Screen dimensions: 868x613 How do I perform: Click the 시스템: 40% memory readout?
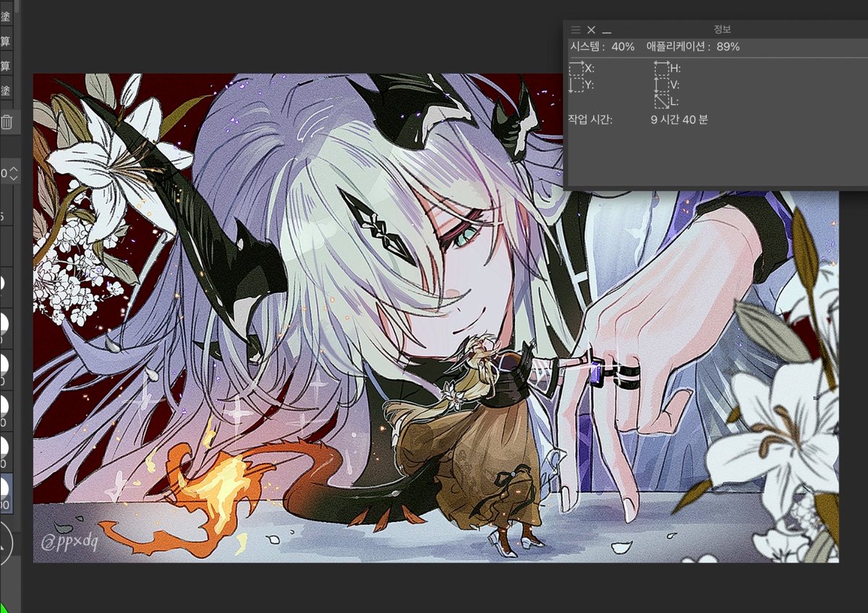tap(603, 47)
